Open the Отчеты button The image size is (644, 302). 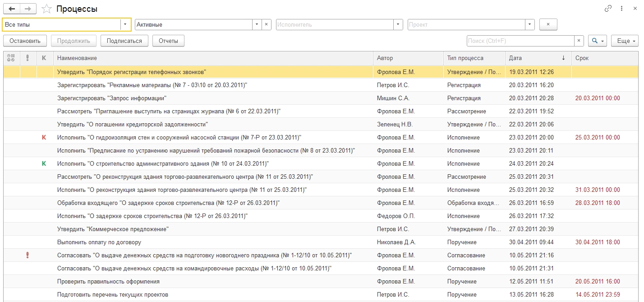pos(168,41)
